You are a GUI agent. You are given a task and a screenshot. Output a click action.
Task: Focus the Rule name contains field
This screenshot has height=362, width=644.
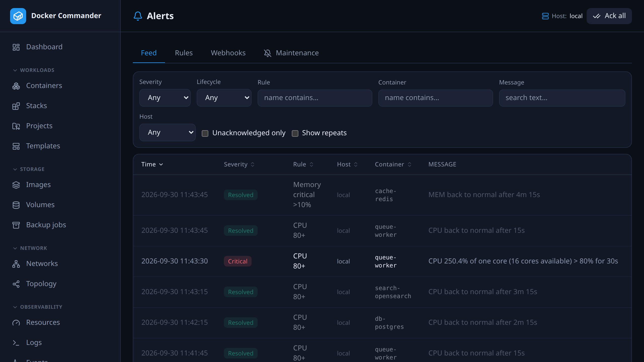click(315, 98)
